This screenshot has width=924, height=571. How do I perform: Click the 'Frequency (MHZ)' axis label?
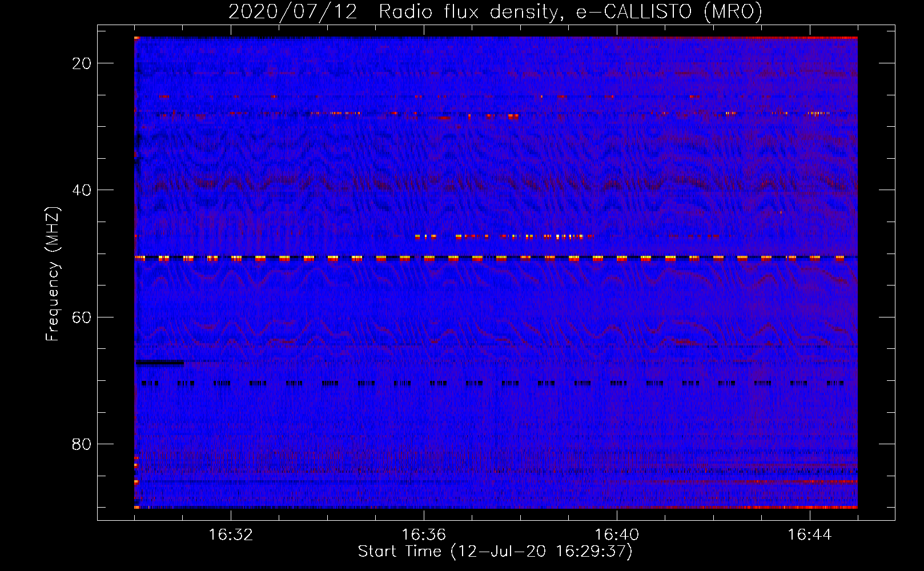point(53,274)
